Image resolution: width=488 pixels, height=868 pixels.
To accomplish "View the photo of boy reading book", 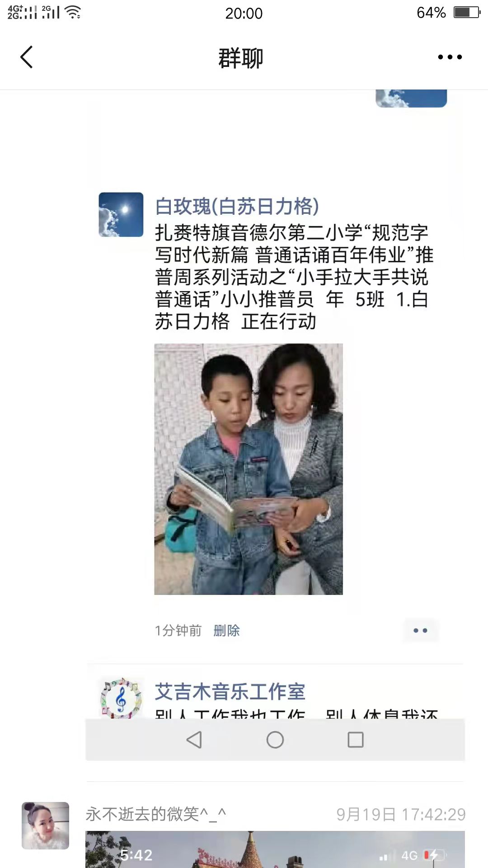I will pyautogui.click(x=249, y=469).
